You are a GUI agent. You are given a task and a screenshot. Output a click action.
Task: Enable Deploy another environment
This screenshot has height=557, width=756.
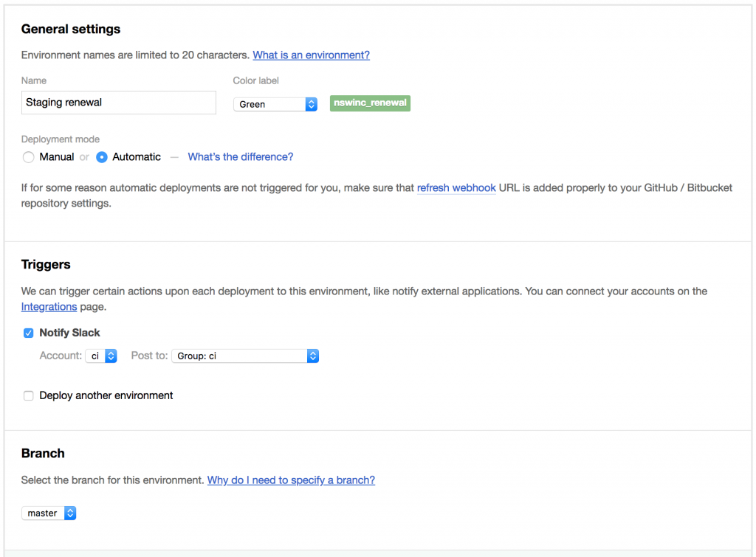(28, 395)
